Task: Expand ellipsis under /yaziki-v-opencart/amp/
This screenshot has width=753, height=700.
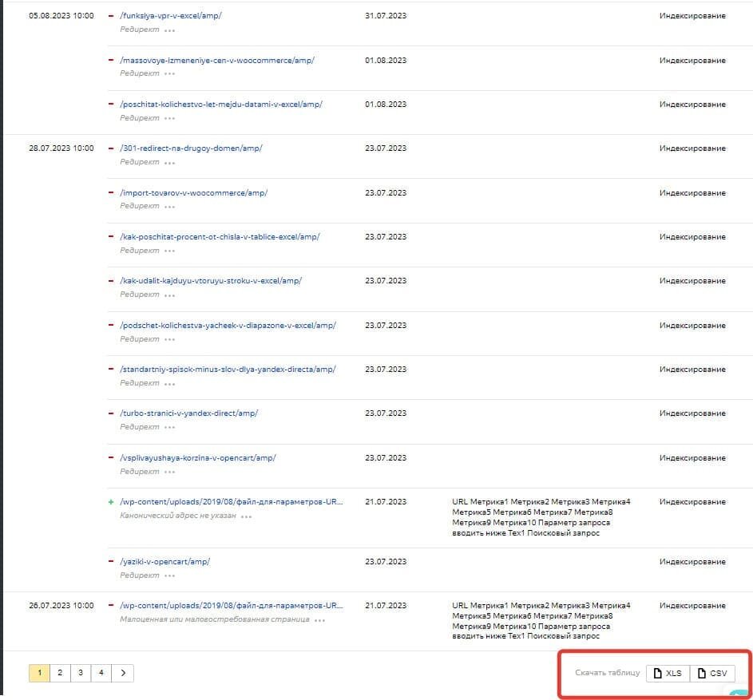Action: (x=169, y=576)
